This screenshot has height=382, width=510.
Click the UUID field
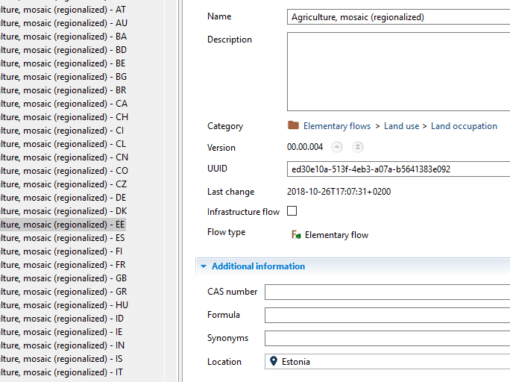(398, 169)
